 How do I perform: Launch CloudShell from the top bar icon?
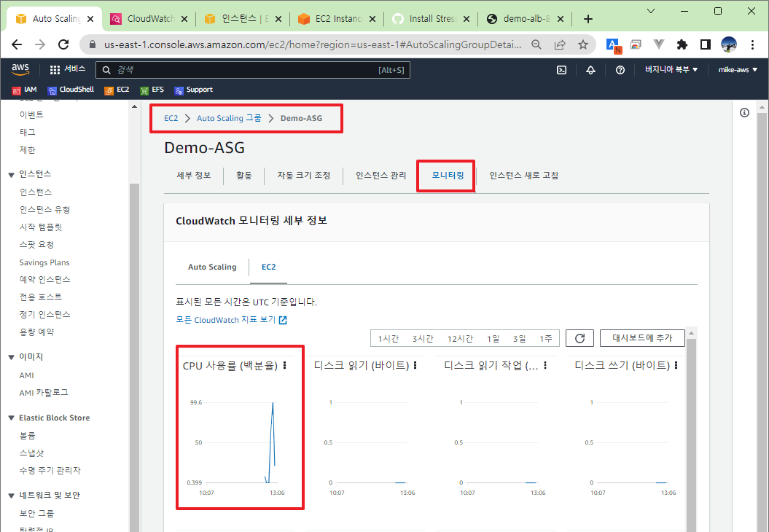561,70
